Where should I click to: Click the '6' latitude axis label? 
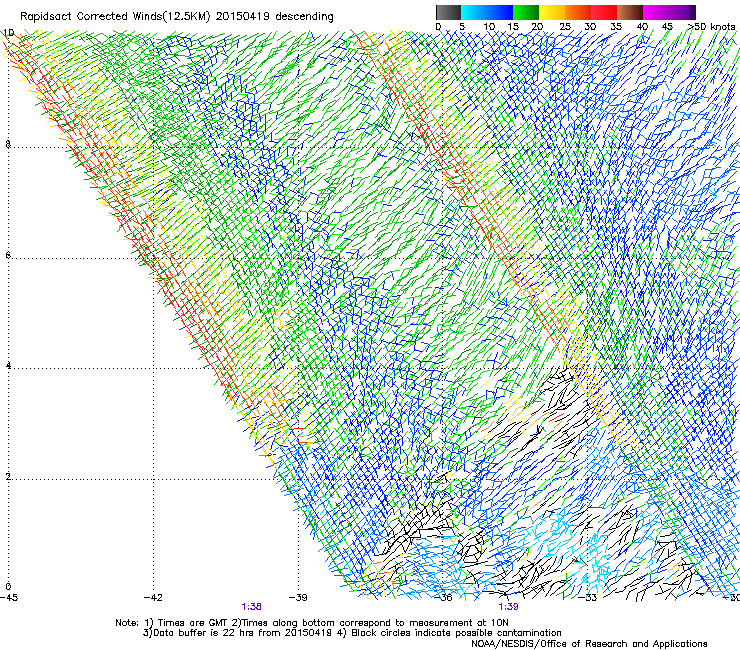8,255
